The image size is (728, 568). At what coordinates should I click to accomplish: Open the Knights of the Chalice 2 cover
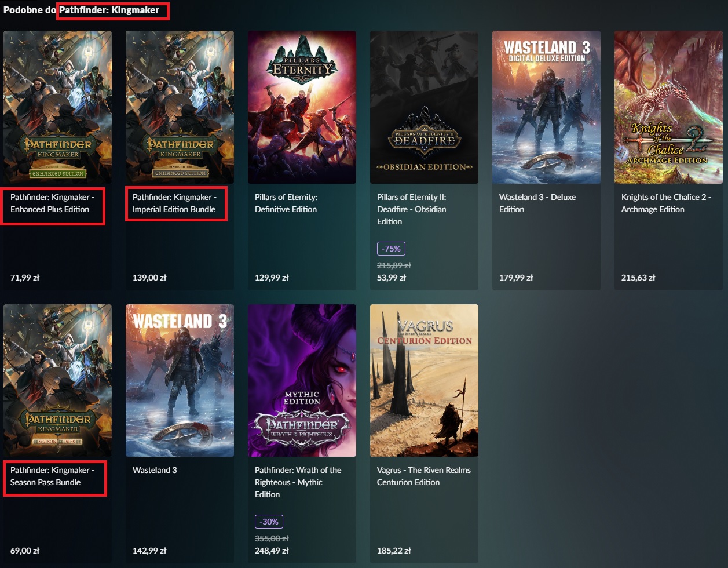(668, 107)
